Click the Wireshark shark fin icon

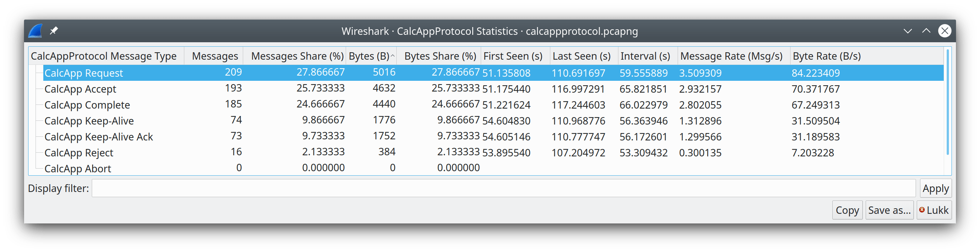(36, 31)
